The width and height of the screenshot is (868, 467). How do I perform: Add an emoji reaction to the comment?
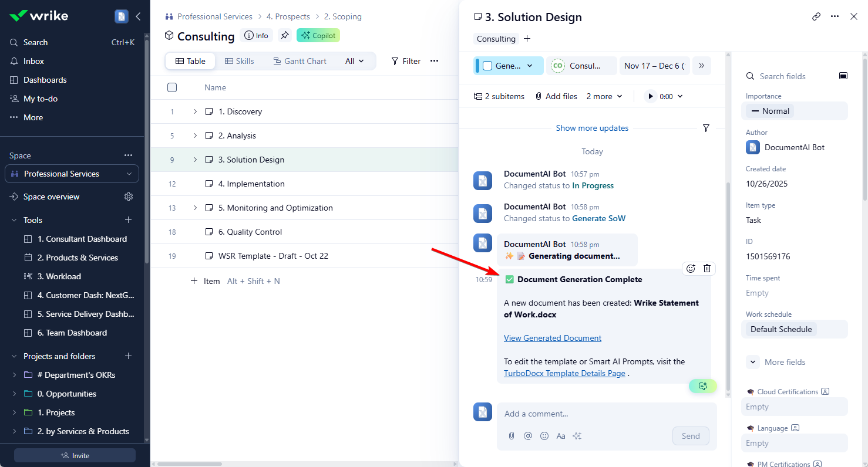pyautogui.click(x=691, y=268)
